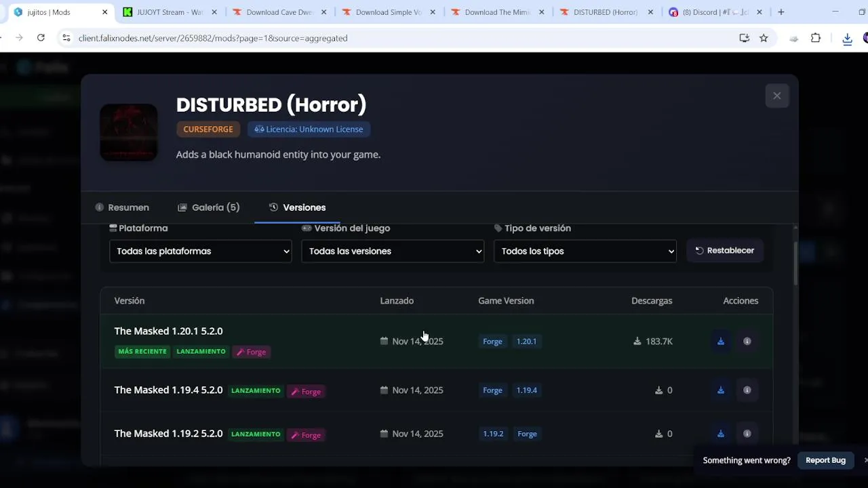Open info for The Masked 1.20.1 5.2.0
The width and height of the screenshot is (868, 488).
[x=747, y=342]
